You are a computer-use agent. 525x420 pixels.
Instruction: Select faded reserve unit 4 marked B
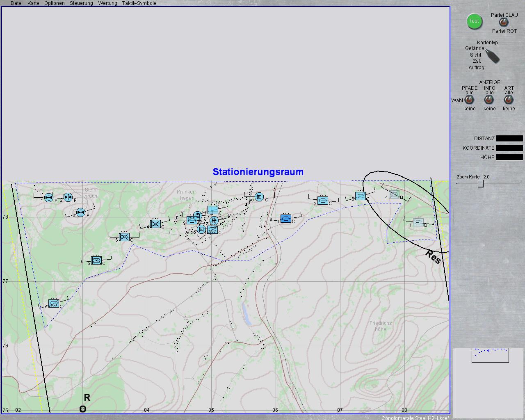tap(394, 194)
